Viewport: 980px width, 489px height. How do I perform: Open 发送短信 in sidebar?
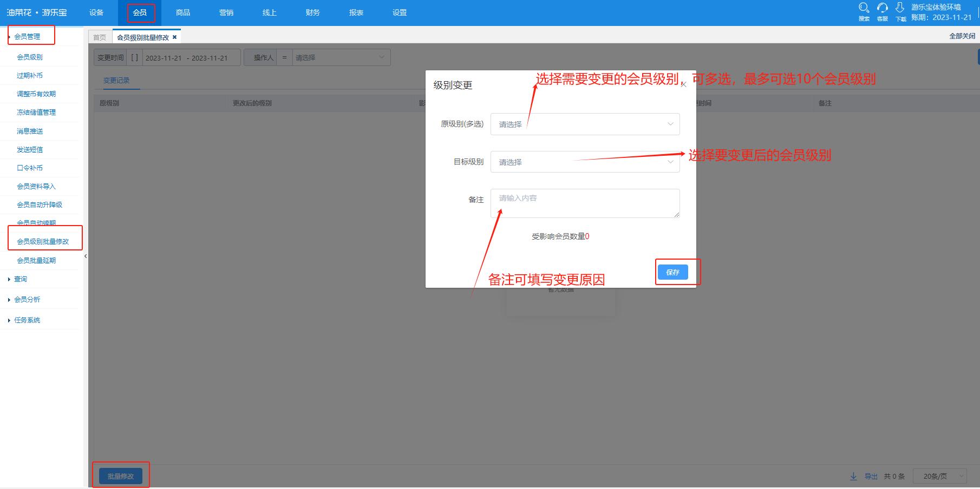30,149
